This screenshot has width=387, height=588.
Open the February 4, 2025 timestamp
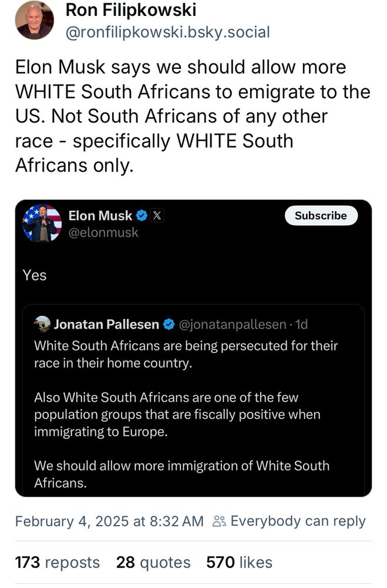109,521
